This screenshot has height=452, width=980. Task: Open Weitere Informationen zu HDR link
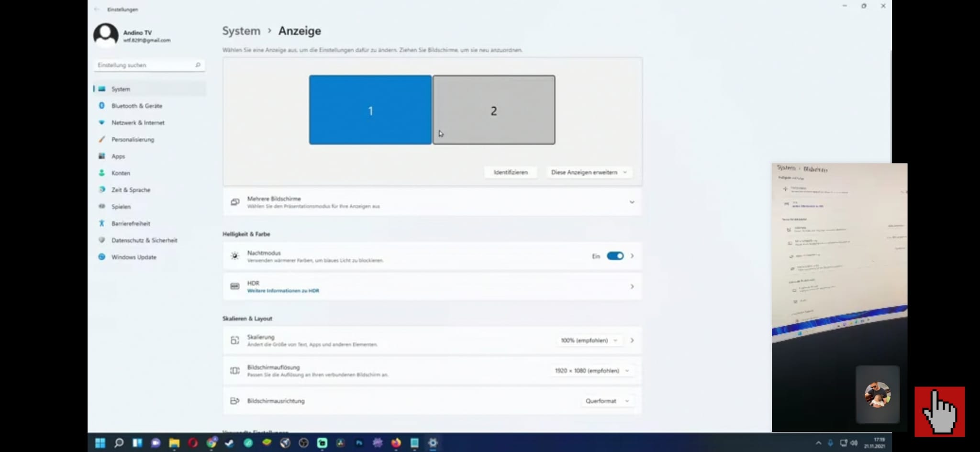[283, 291]
